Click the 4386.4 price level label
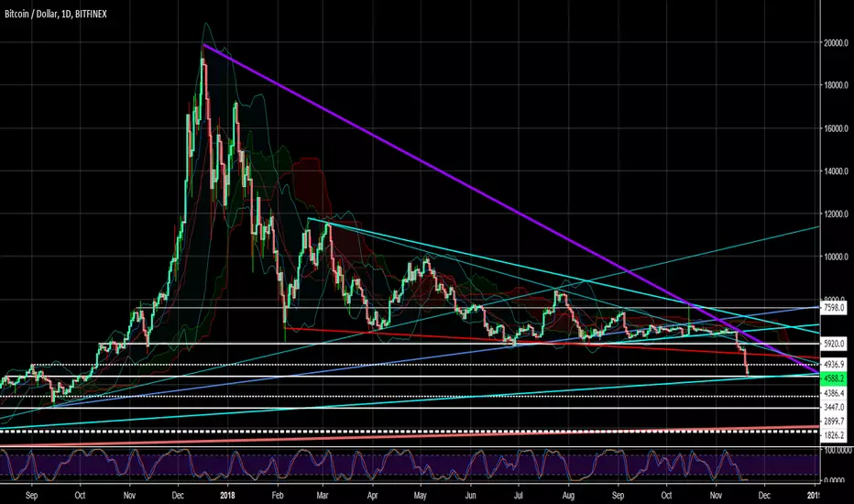The width and height of the screenshot is (854, 504). tap(835, 393)
